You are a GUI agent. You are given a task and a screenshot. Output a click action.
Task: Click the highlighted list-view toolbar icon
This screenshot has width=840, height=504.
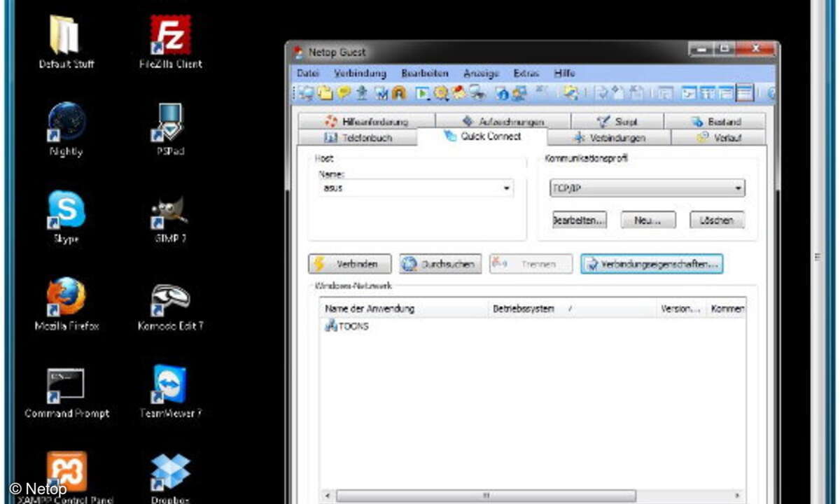(x=745, y=93)
